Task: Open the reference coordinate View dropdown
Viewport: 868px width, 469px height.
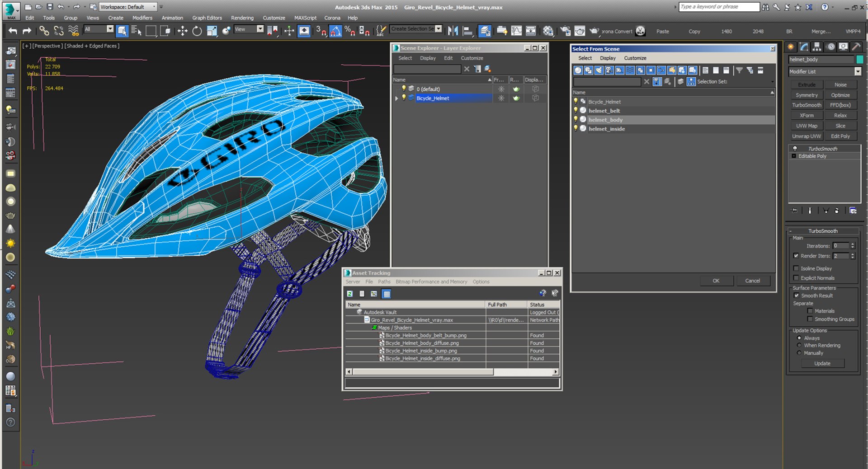Action: point(260,29)
